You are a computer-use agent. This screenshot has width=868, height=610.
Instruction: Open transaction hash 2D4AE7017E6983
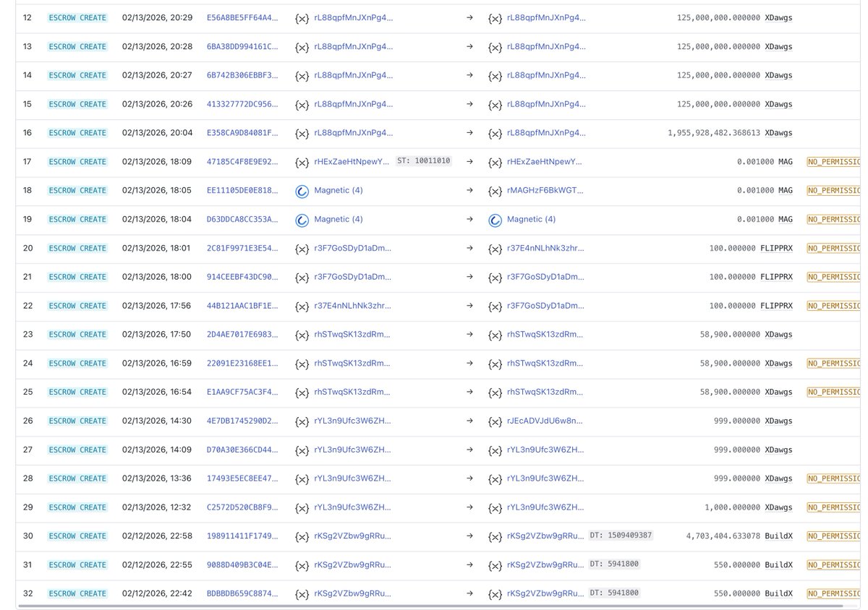pos(242,335)
